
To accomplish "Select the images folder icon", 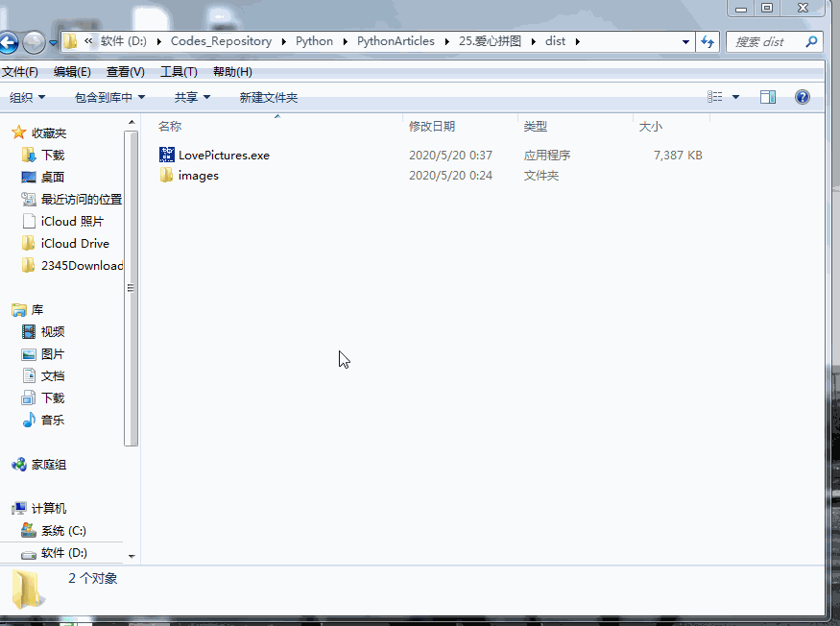I will (x=166, y=176).
